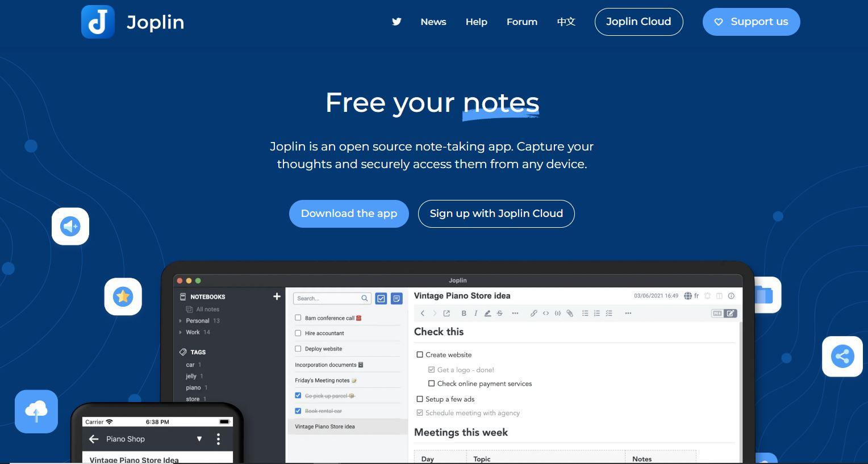Click the highlight pen icon
The height and width of the screenshot is (464, 868).
coord(487,313)
